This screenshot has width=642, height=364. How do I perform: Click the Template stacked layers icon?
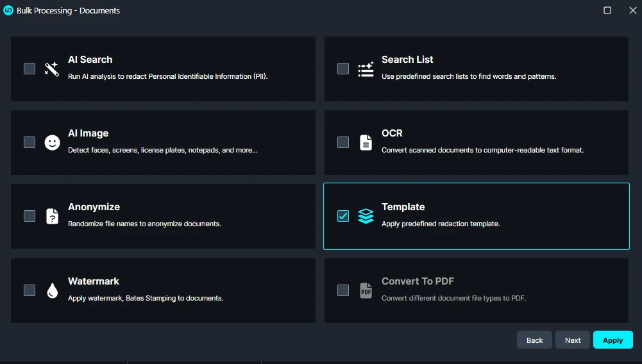coord(366,216)
